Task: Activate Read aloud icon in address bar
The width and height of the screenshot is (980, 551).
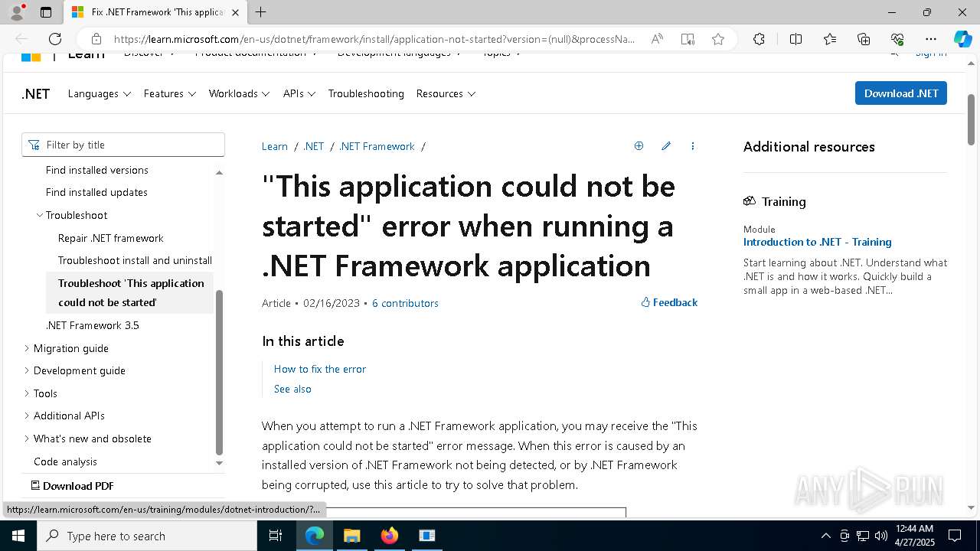Action: pos(657,39)
